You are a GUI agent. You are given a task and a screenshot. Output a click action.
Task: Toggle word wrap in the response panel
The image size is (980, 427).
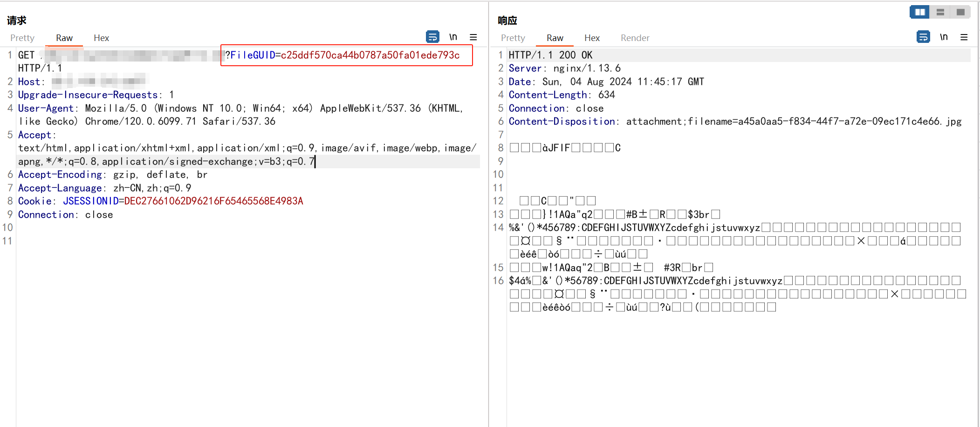923,37
